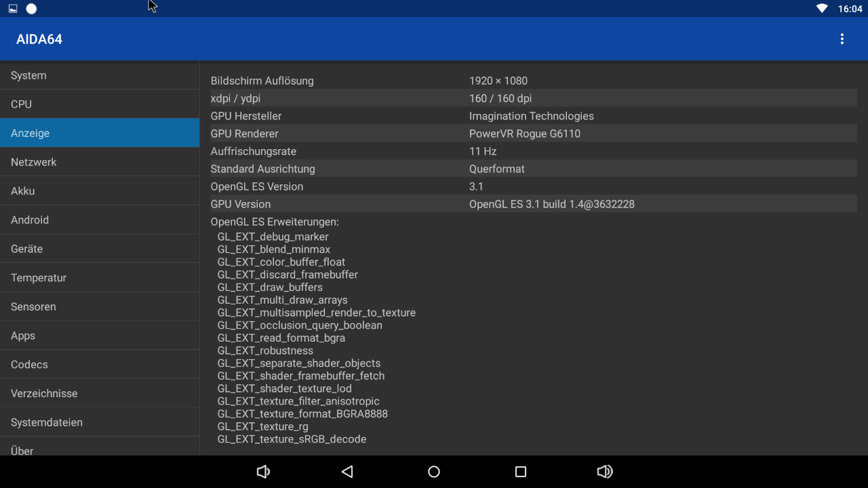Open recent apps with square button
This screenshot has width=868, height=488.
(x=521, y=472)
